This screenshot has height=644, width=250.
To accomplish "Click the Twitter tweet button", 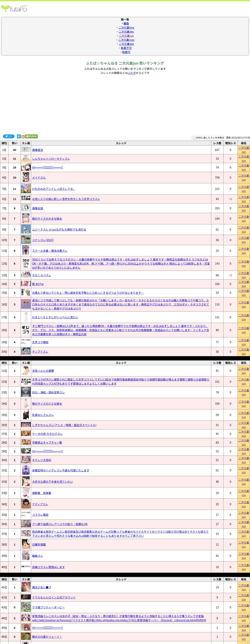I will tap(9, 136).
